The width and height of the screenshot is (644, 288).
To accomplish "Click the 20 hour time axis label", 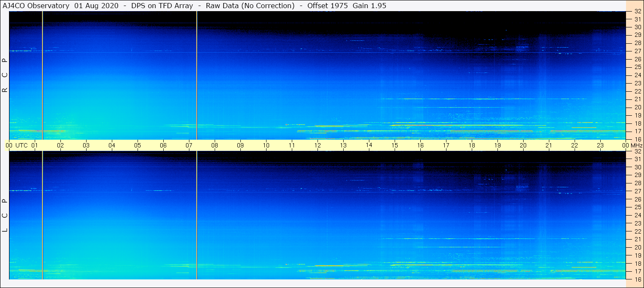I will click(x=523, y=145).
